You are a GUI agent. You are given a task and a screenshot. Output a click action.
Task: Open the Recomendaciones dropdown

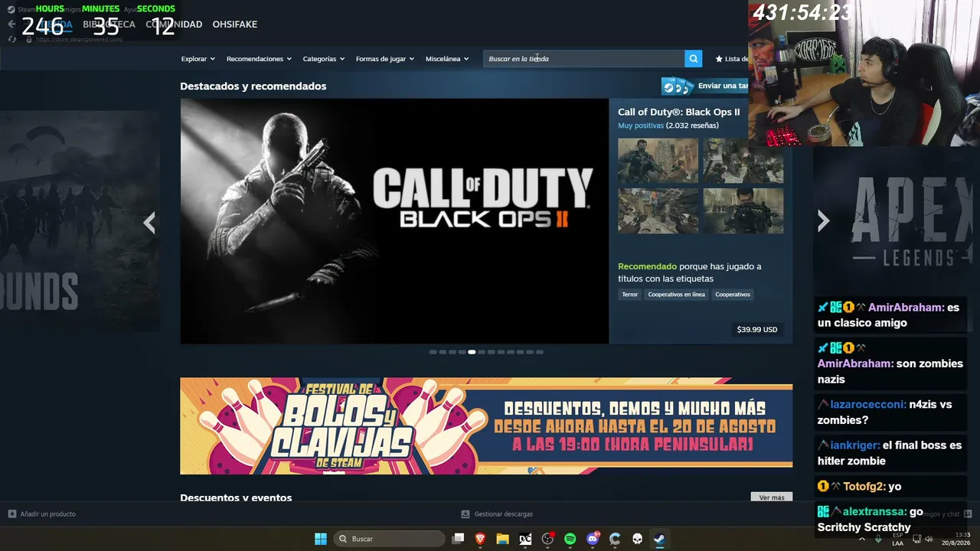[259, 59]
